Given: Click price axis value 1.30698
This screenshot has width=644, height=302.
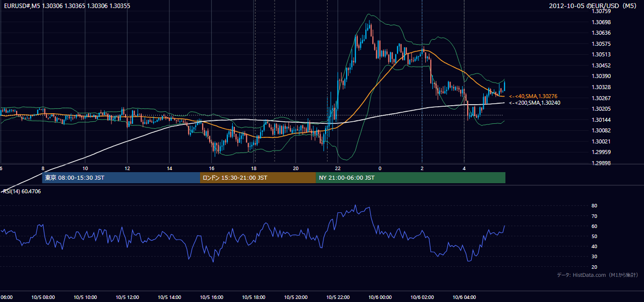Looking at the screenshot, I should pos(601,22).
